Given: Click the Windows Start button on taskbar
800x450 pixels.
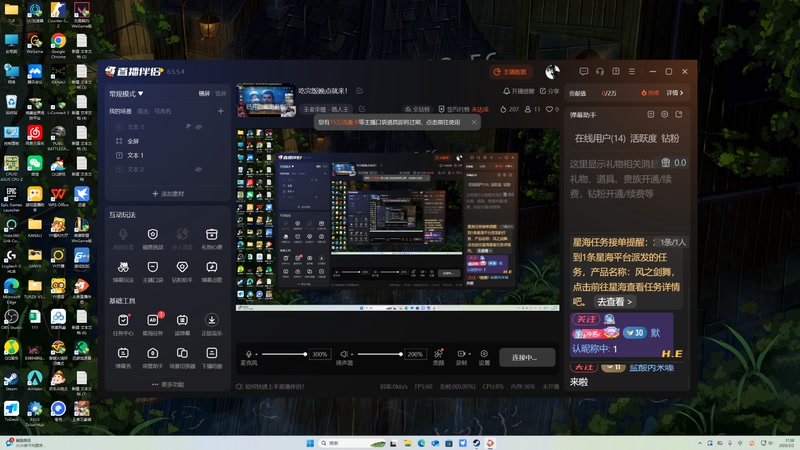Looking at the screenshot, I should (310, 443).
